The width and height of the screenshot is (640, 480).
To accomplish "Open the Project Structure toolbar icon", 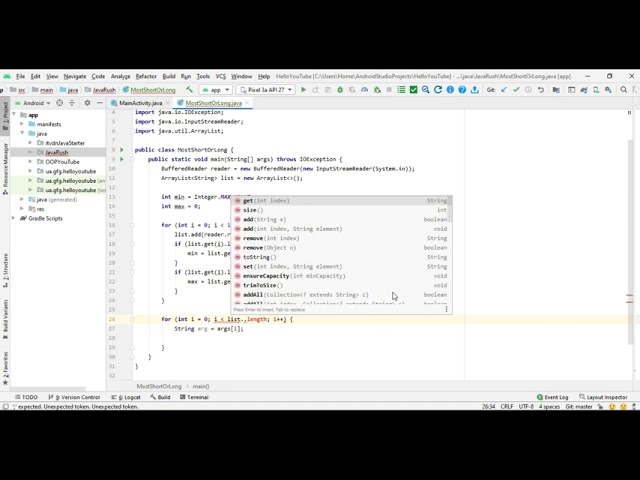I will pyautogui.click(x=556, y=89).
